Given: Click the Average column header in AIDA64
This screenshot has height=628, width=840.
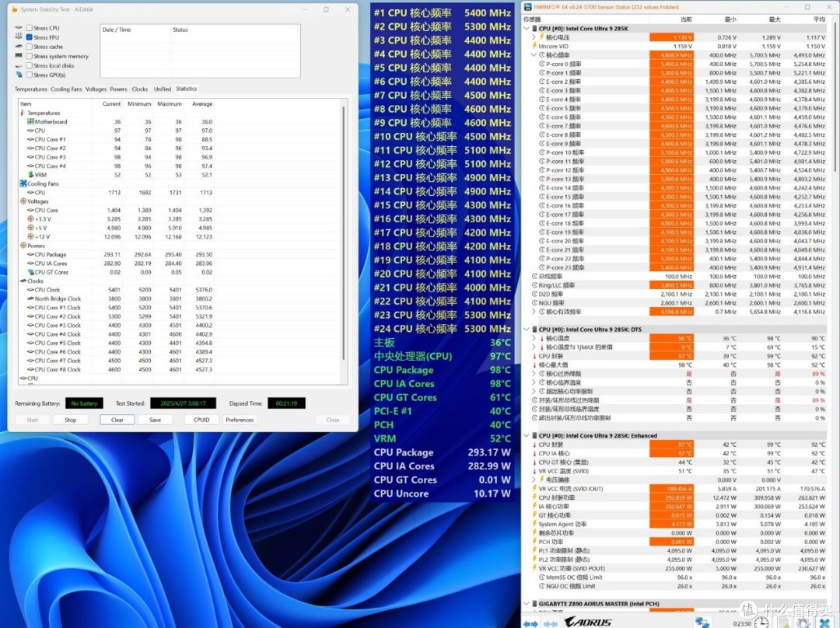Looking at the screenshot, I should click(x=202, y=104).
